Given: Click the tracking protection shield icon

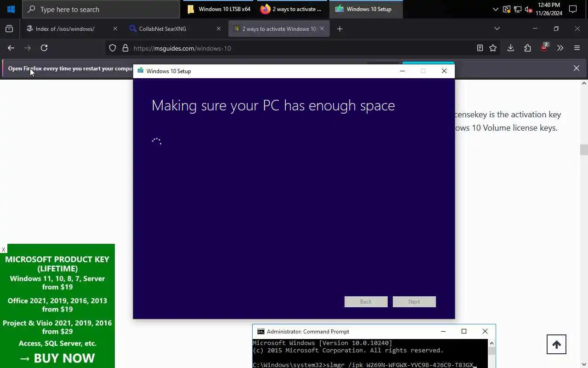Looking at the screenshot, I should (113, 48).
